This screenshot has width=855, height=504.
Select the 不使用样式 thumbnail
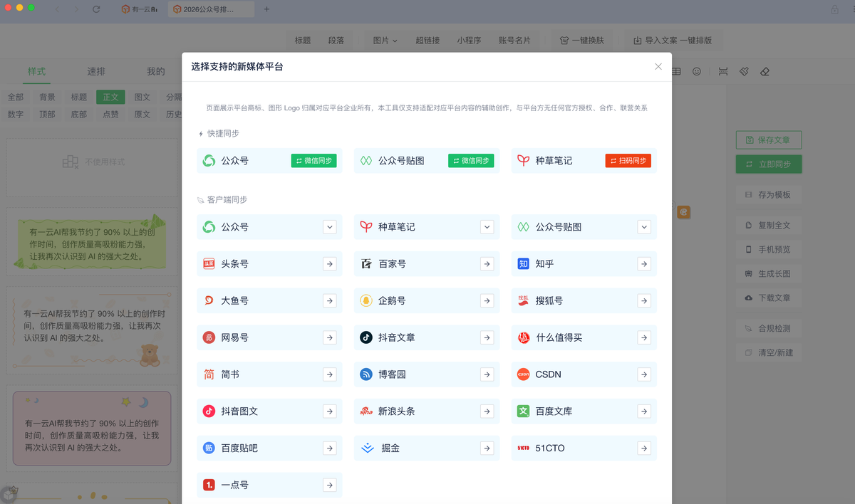coord(92,167)
